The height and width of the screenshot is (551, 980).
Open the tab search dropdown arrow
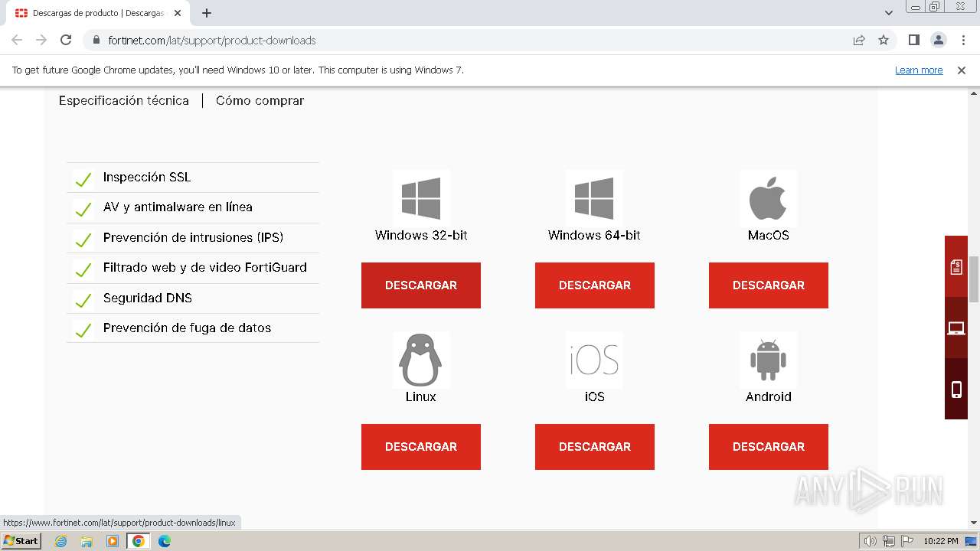[x=889, y=13]
